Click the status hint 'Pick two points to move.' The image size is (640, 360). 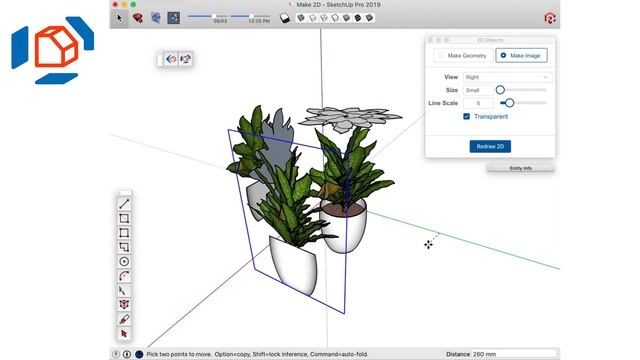(179, 354)
